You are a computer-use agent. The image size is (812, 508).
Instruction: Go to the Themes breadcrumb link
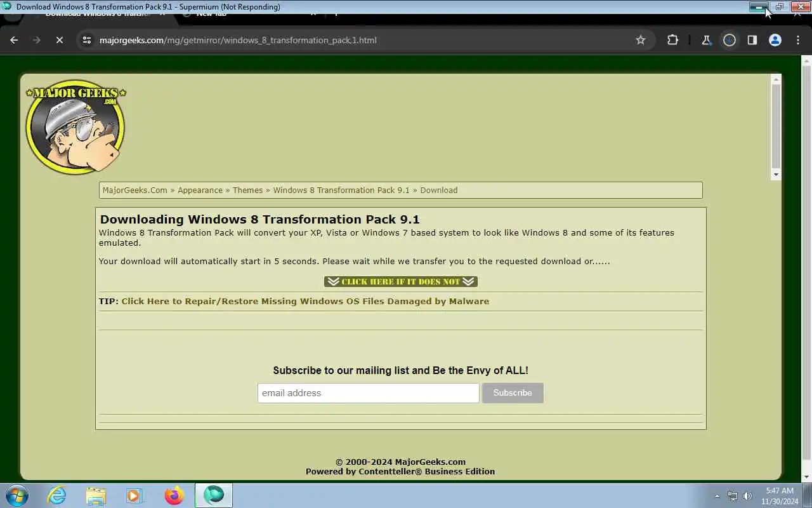point(247,190)
